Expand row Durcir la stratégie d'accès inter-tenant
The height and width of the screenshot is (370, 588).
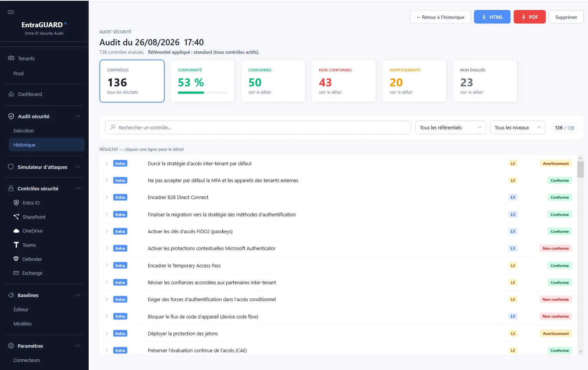[x=107, y=164]
